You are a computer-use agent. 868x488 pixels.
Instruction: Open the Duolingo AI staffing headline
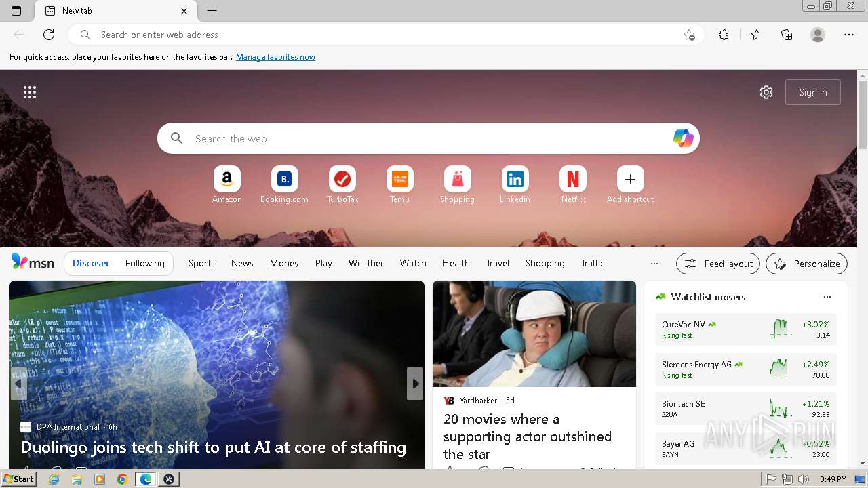click(214, 447)
